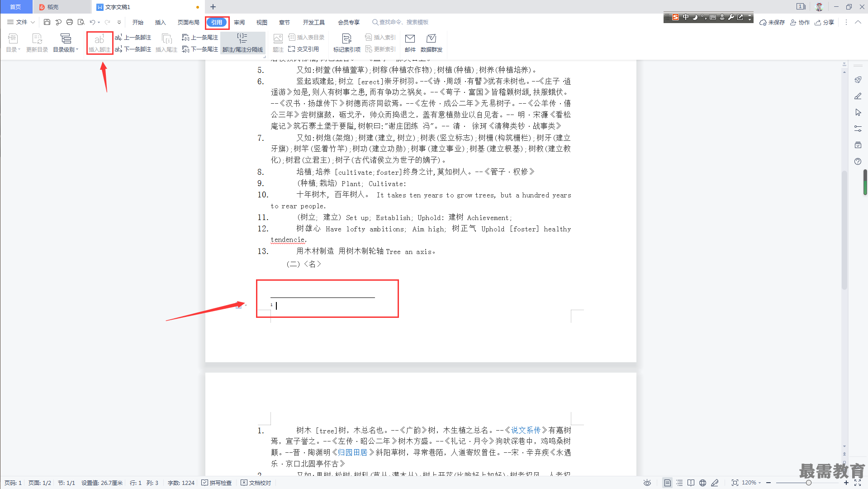Click 插入脚注 insert footnote button
The height and width of the screenshot is (489, 868).
point(100,43)
